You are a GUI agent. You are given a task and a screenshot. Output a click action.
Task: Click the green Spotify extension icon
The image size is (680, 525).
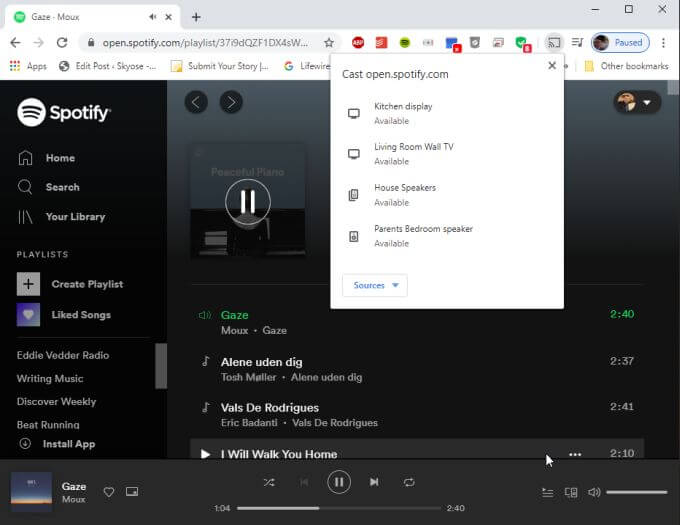pyautogui.click(x=405, y=42)
